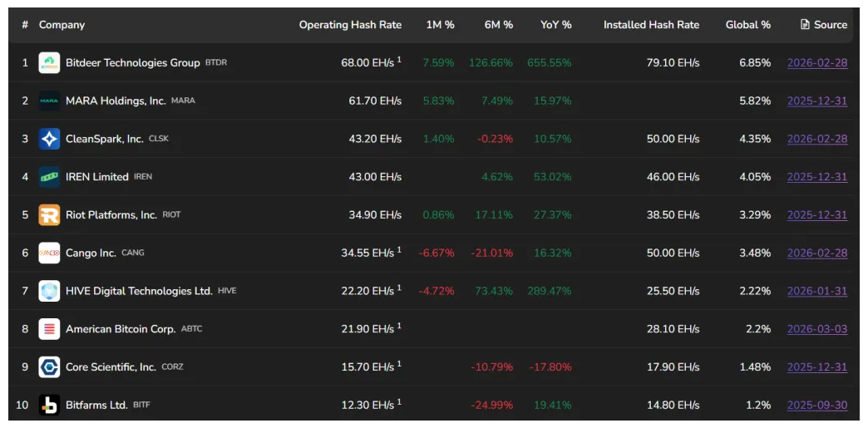Screen dimensions: 868x428
Task: Click the 61.70 EH/s operating hash rate
Action: (x=375, y=101)
